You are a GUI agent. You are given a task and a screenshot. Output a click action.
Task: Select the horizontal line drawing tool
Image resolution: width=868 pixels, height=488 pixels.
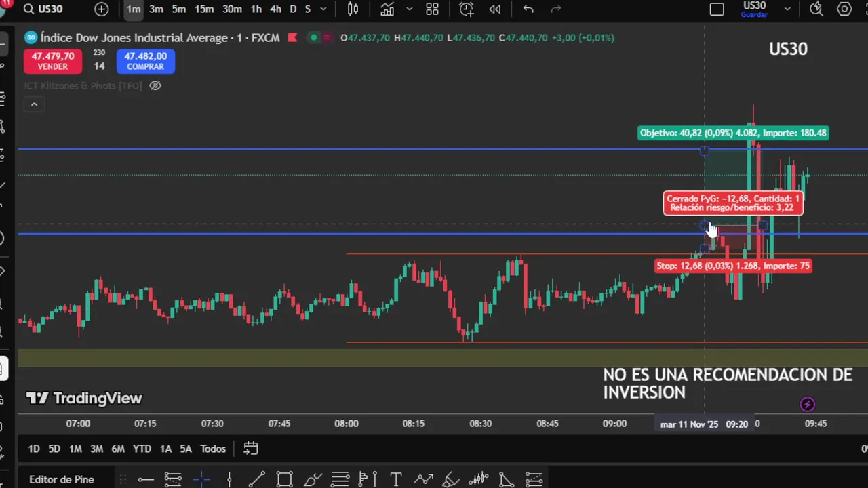click(x=146, y=480)
